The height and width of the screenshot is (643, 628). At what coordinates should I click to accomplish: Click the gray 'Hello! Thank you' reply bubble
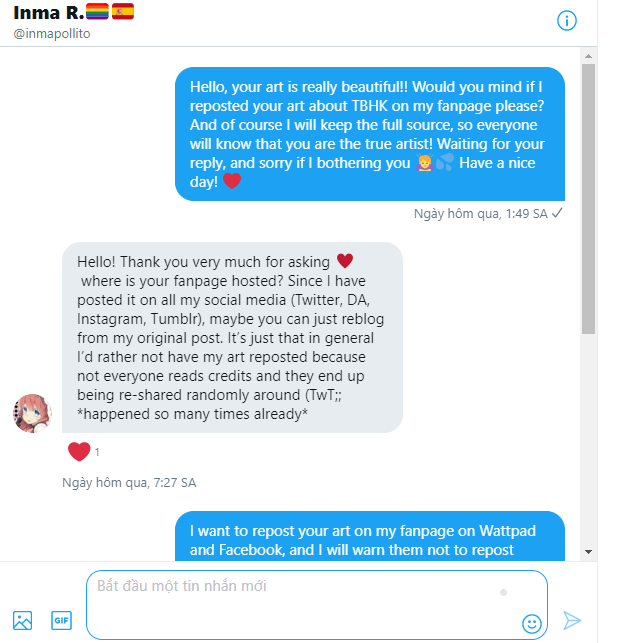232,337
